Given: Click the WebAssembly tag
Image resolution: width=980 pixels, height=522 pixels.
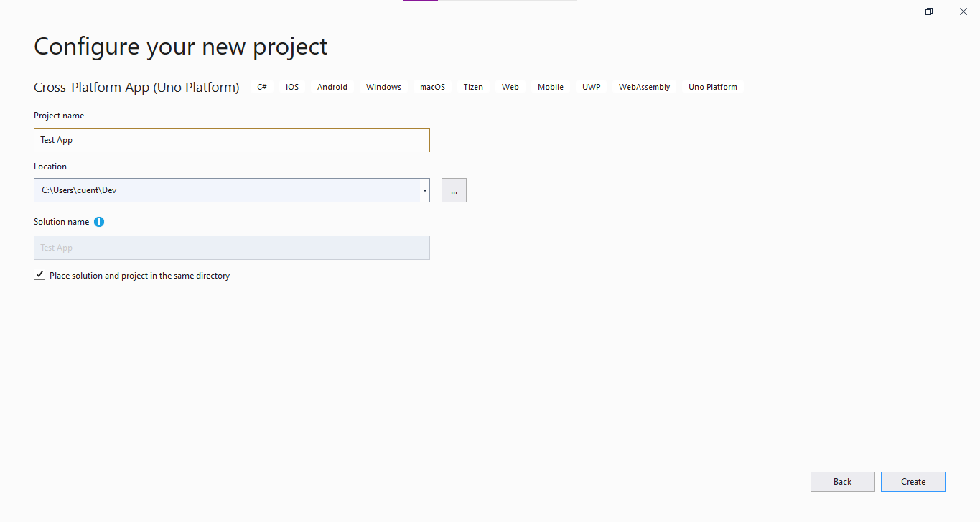Looking at the screenshot, I should pos(645,87).
